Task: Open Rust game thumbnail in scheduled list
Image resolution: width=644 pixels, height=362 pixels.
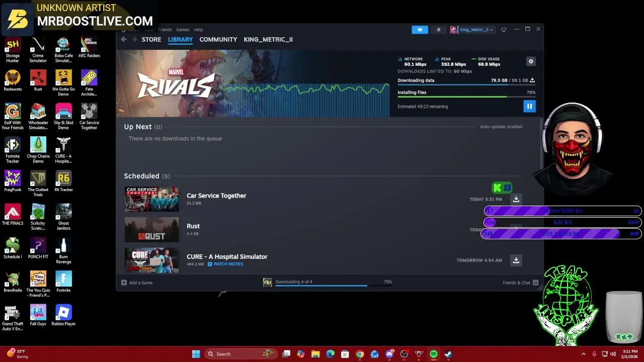Action: 151,230
